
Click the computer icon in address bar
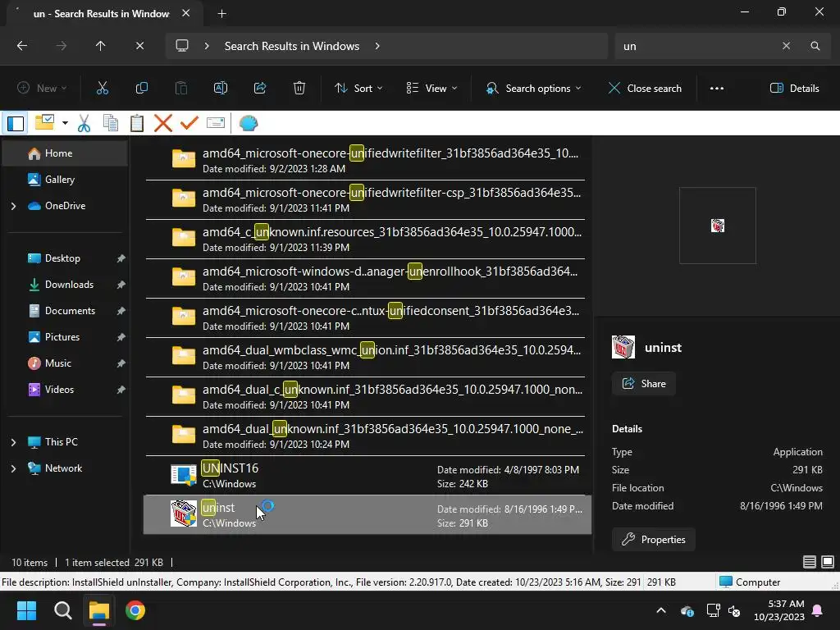click(182, 46)
